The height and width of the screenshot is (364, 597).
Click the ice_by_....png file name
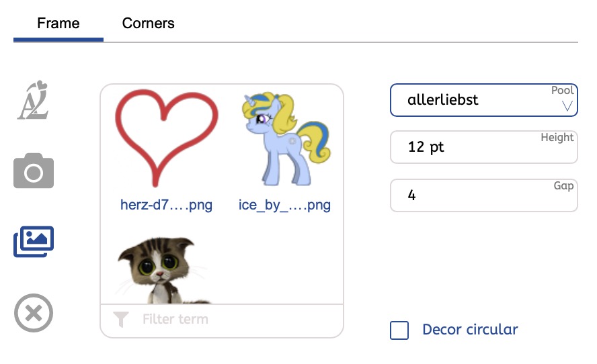coord(285,205)
